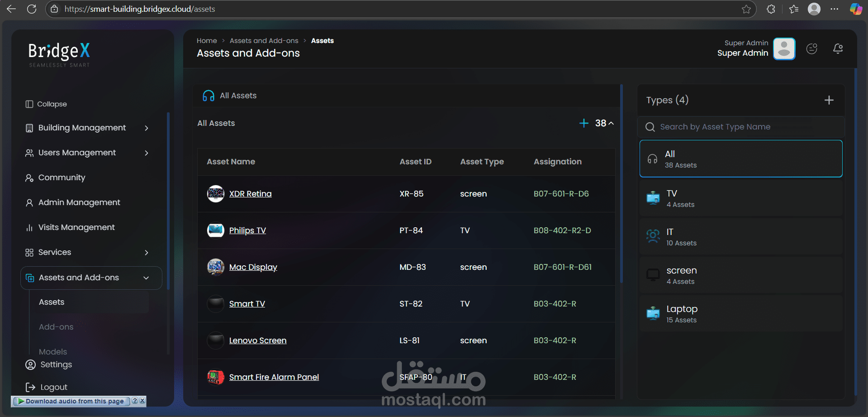Open browser settings ellipsis menu
The height and width of the screenshot is (417, 868).
tap(835, 9)
